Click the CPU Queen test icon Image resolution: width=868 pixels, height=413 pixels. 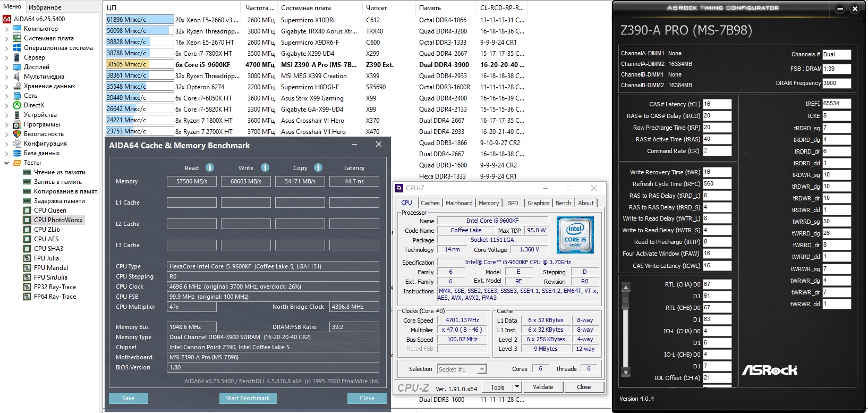(27, 210)
